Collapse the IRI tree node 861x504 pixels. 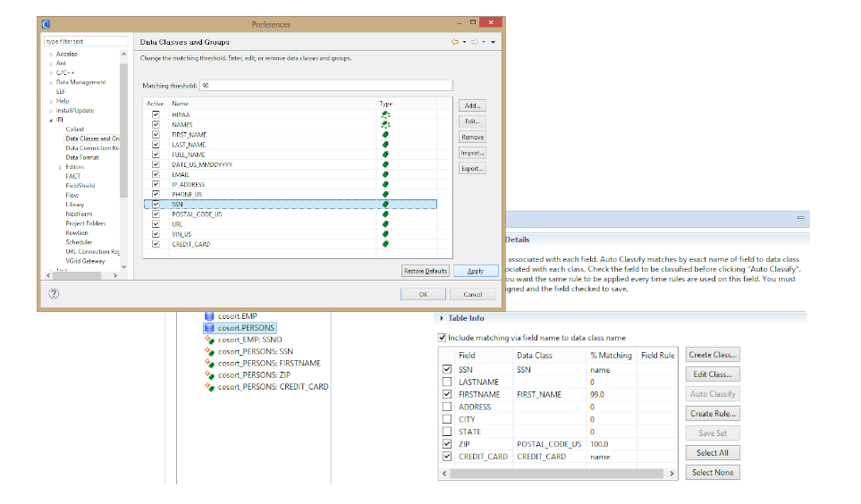point(51,120)
